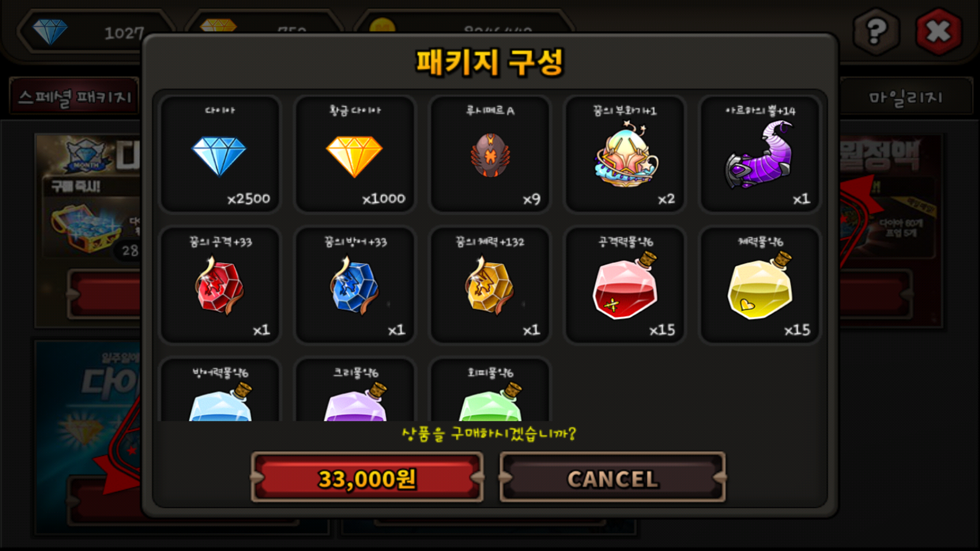The image size is (980, 551).
Task: Select the blue defense gem +33
Action: click(x=355, y=285)
